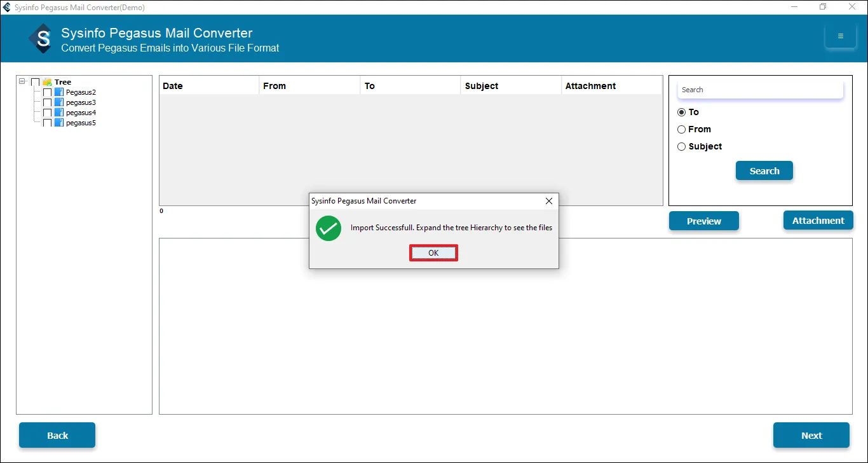Click the Preview button
The height and width of the screenshot is (463, 868).
pyautogui.click(x=704, y=221)
